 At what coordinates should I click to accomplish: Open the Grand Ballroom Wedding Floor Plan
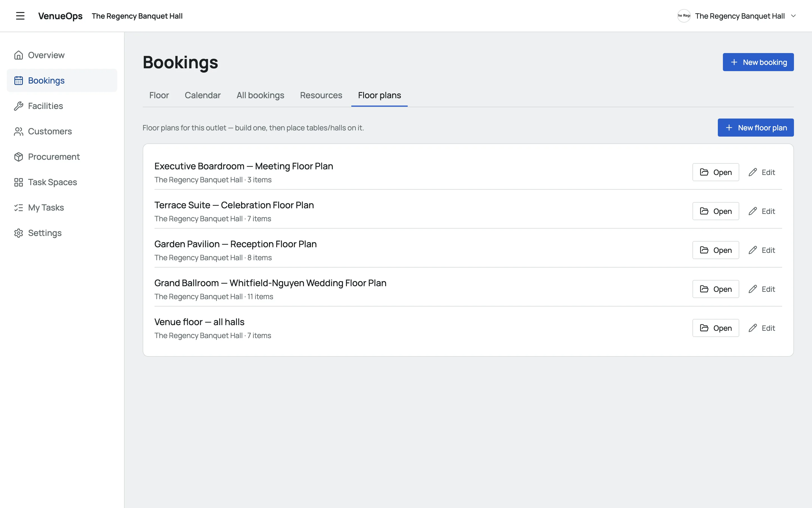tap(716, 289)
